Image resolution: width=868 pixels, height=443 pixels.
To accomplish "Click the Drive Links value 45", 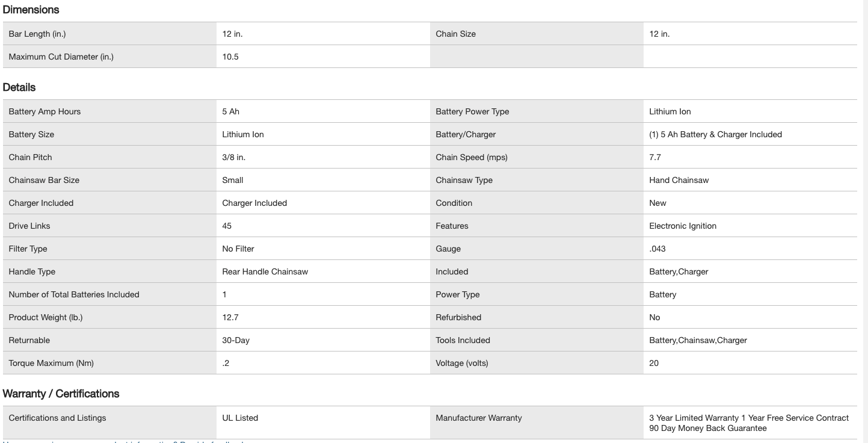I will pyautogui.click(x=227, y=226).
